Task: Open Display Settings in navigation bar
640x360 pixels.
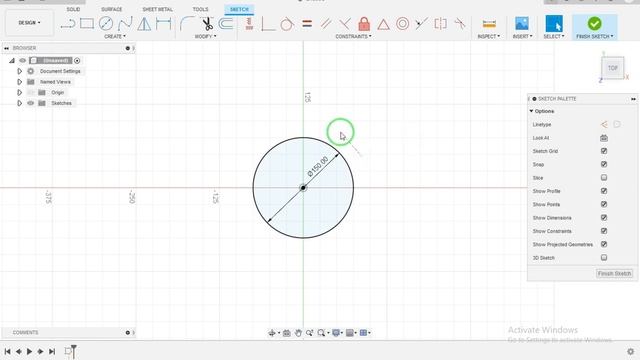Action: tap(336, 333)
